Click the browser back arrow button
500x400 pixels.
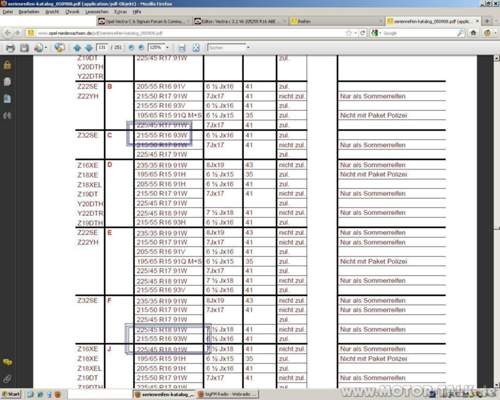coord(7,33)
